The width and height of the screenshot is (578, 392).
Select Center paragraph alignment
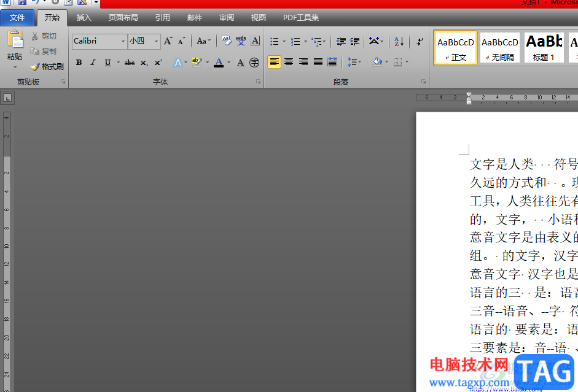(289, 62)
